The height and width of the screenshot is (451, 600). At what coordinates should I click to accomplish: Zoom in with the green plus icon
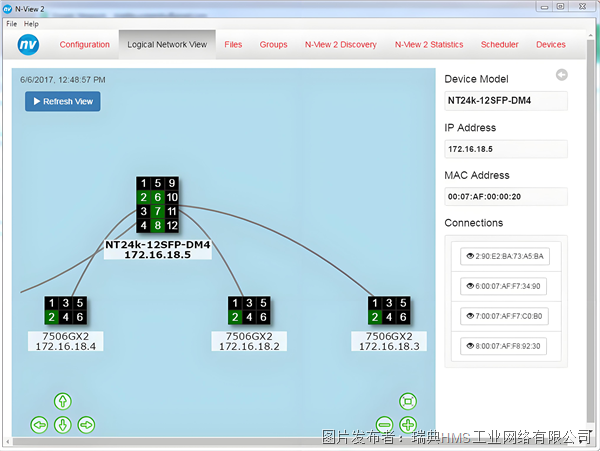[x=408, y=425]
